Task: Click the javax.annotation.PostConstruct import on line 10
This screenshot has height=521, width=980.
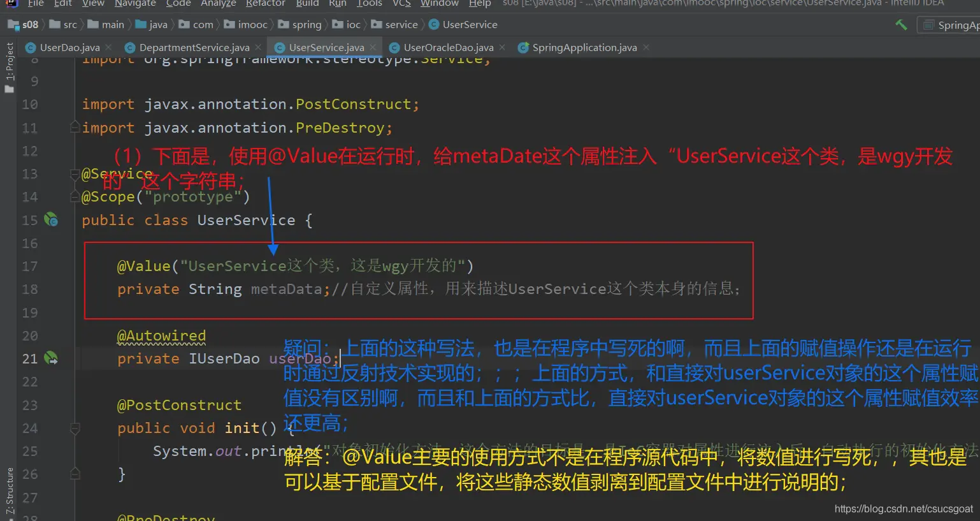Action: [277, 105]
